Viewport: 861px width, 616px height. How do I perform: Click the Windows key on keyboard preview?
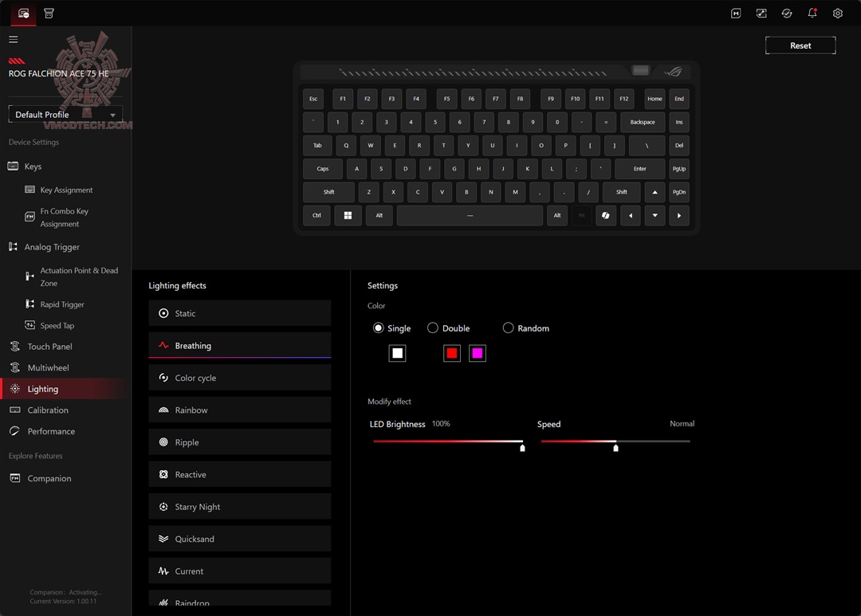[x=348, y=215]
